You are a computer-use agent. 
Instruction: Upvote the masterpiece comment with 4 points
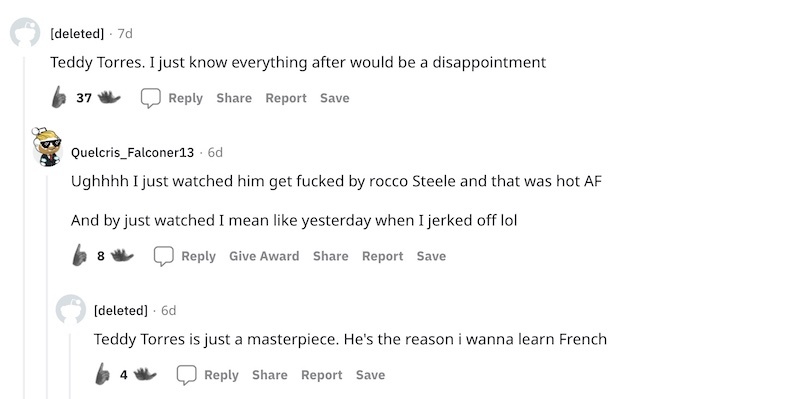coord(103,374)
